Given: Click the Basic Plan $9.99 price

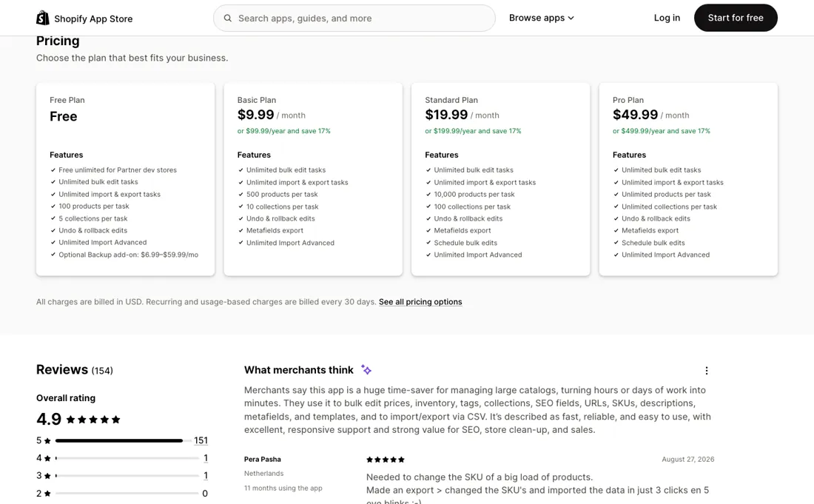Looking at the screenshot, I should click(255, 115).
